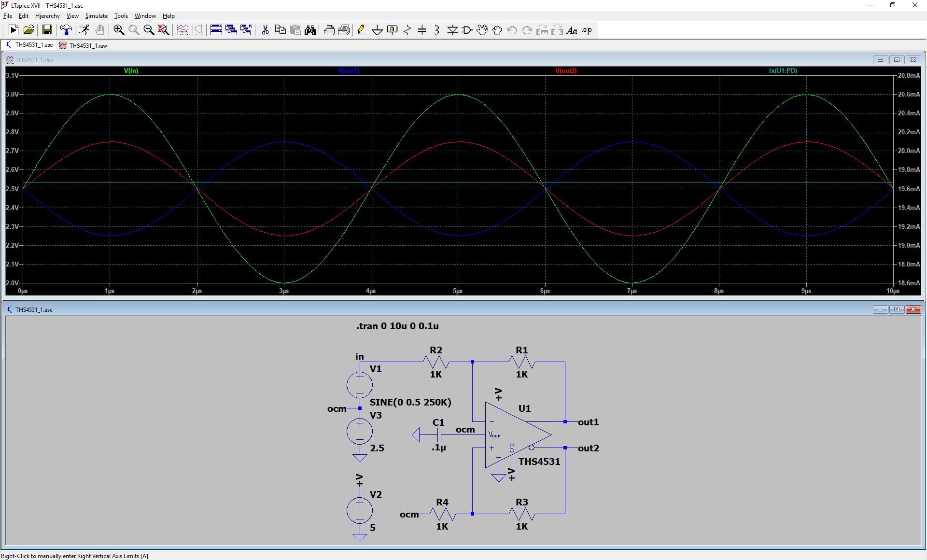Viewport: 927px width, 560px height.
Task: Click the C1 capacitor symbol
Action: pyautogui.click(x=439, y=435)
